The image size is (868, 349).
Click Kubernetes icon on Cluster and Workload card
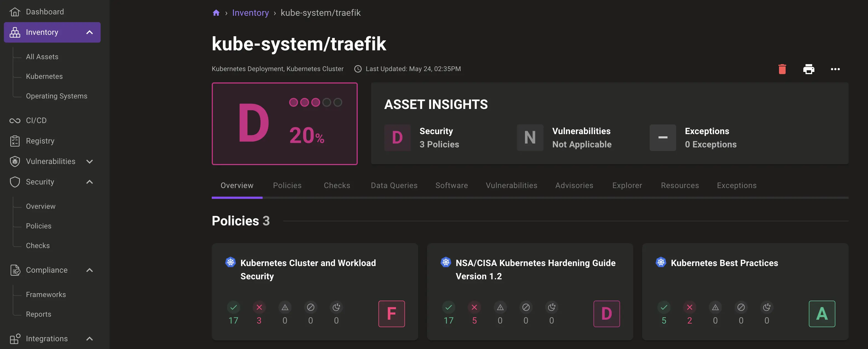coord(231,262)
